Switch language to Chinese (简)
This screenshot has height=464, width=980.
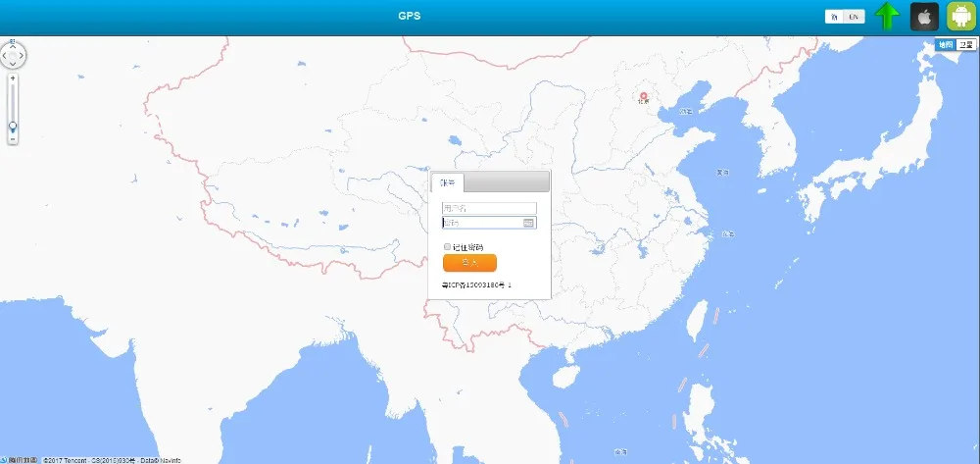[x=834, y=17]
